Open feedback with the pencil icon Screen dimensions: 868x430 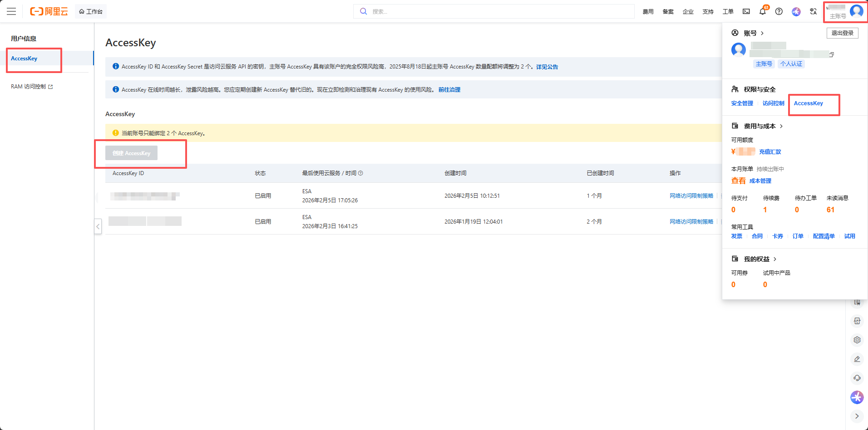pos(857,359)
